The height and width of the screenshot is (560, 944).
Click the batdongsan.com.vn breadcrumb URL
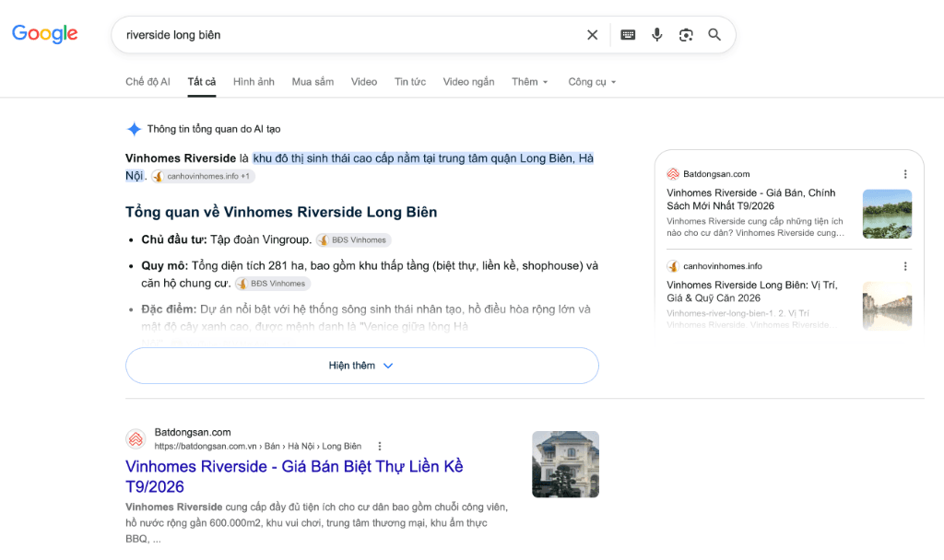[x=258, y=447]
